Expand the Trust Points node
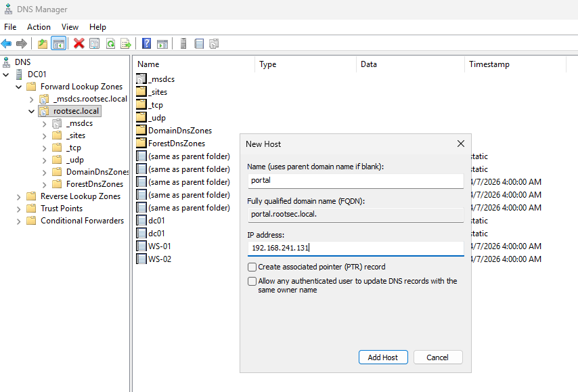Viewport: 578px width, 392px height. [19, 209]
